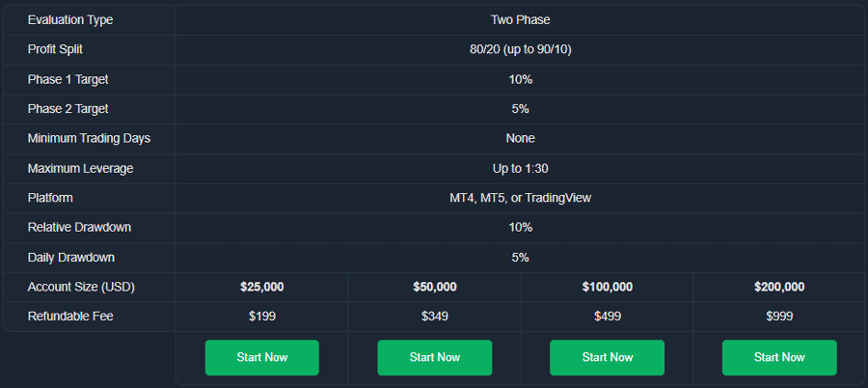The height and width of the screenshot is (388, 868).
Task: Click Start Now under $200,000 account
Action: pyautogui.click(x=779, y=357)
